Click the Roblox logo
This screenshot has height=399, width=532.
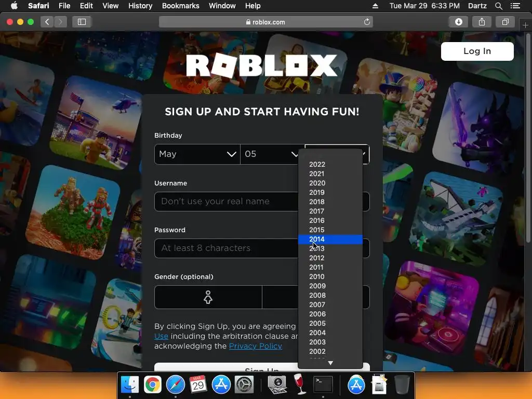click(x=262, y=65)
